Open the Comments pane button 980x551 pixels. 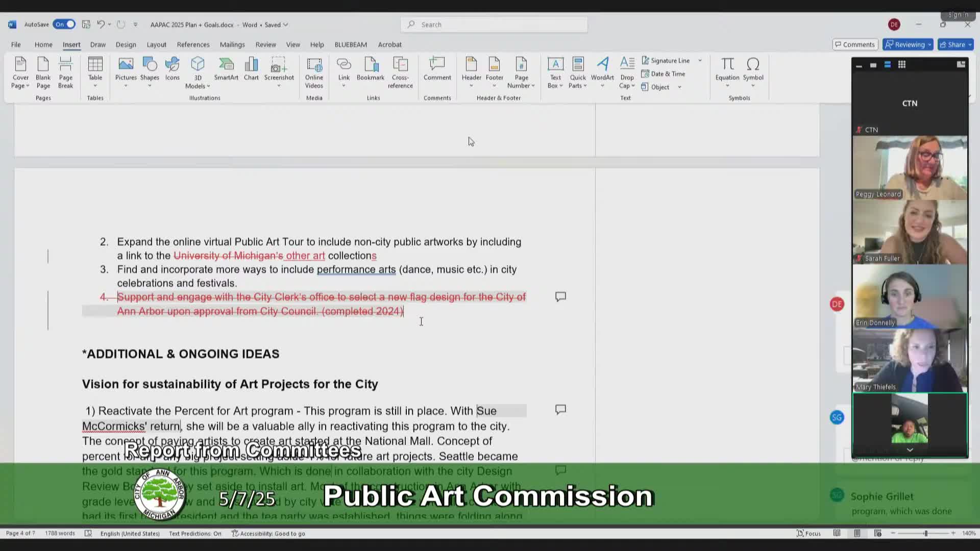(854, 45)
